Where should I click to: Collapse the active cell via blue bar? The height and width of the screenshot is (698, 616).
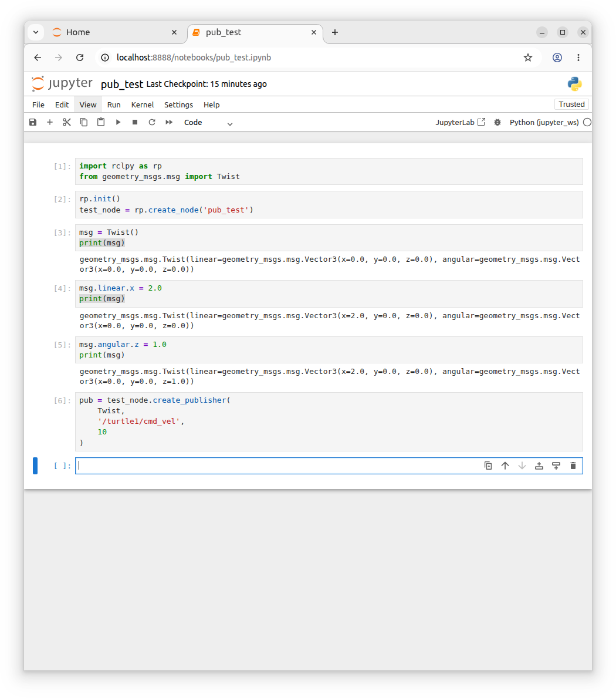tap(35, 466)
